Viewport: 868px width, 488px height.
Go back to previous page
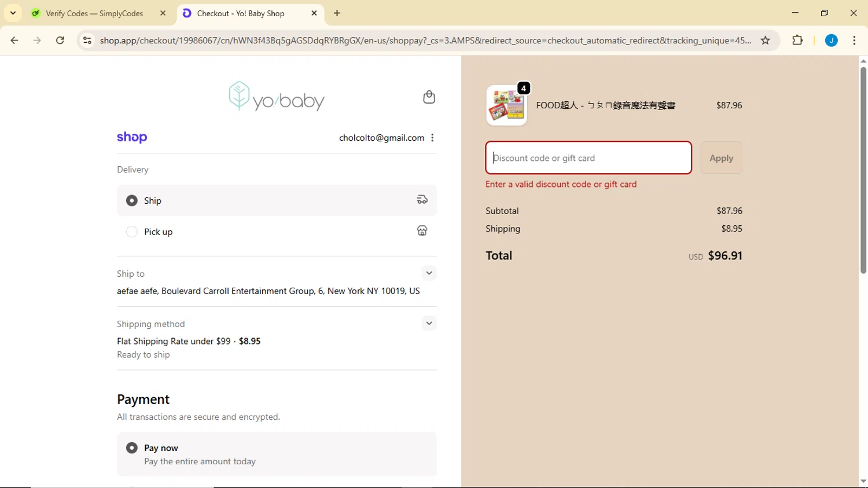(x=14, y=41)
